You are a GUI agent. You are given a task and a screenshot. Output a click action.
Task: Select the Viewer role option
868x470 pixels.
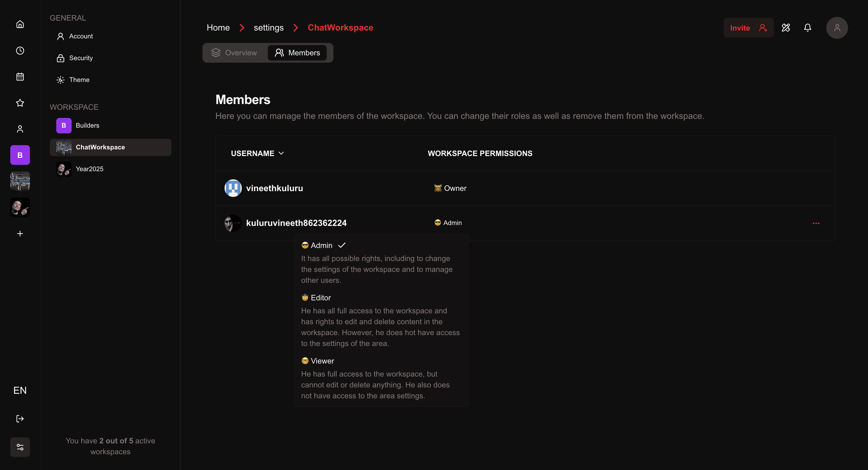point(322,361)
